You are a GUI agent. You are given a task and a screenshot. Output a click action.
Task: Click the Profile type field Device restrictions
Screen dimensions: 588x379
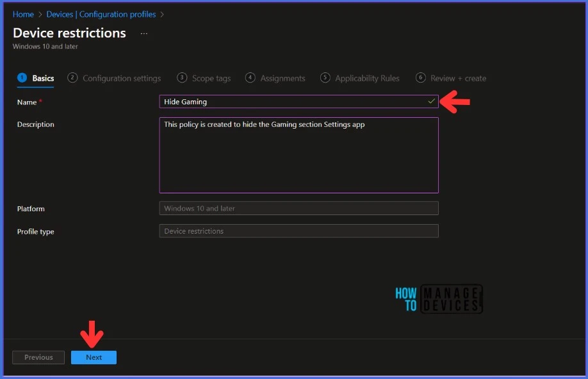point(299,231)
